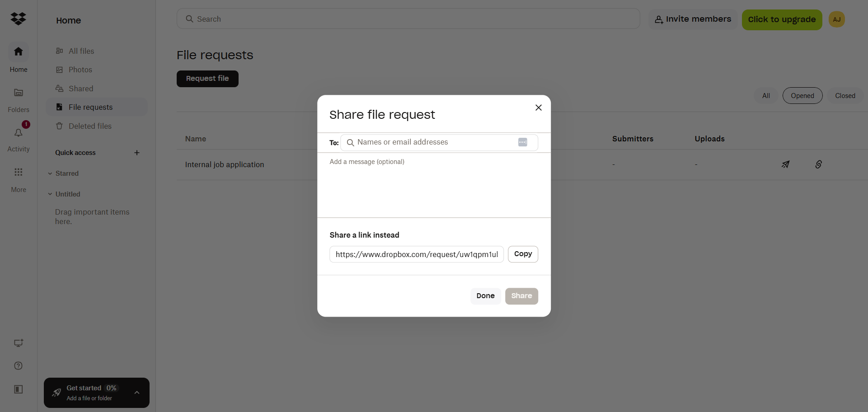This screenshot has height=412, width=868.
Task: Click the Home heading in sidebar
Action: [69, 20]
